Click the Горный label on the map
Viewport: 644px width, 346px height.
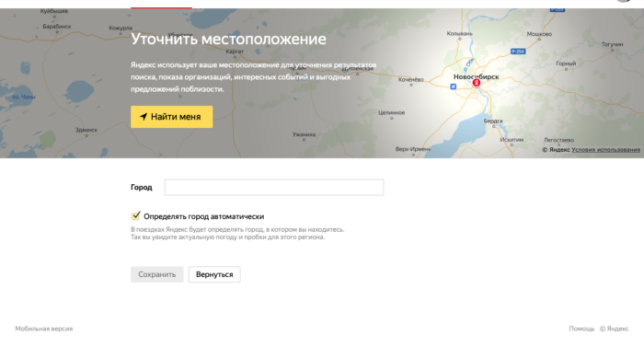(566, 63)
